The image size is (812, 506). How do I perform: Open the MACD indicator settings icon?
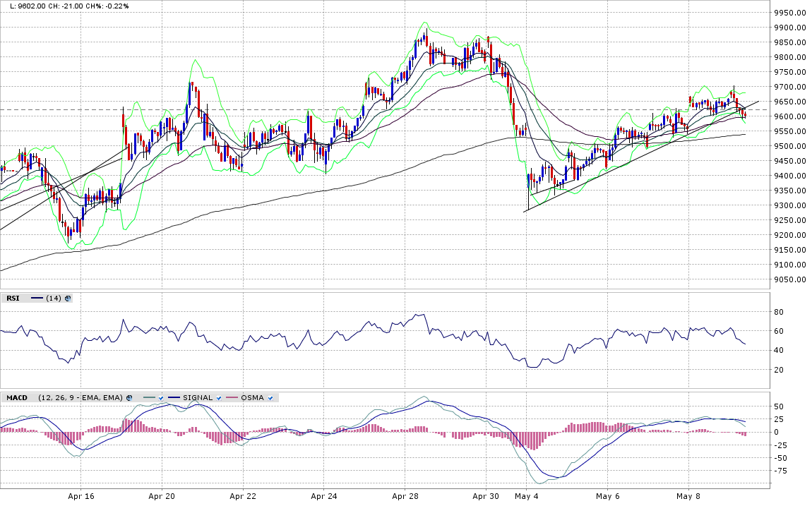click(x=129, y=398)
